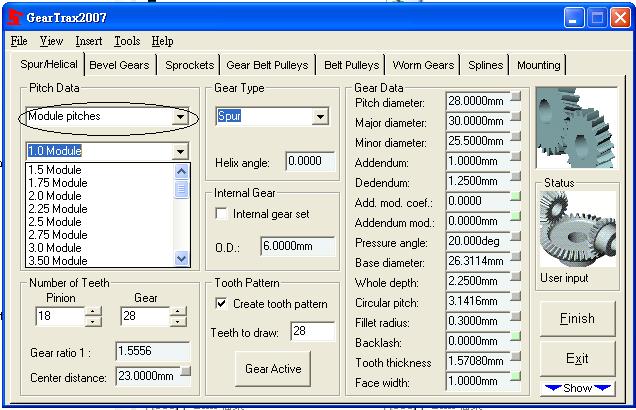Click the spur gear preview image
This screenshot has height=410, width=636.
click(x=576, y=127)
